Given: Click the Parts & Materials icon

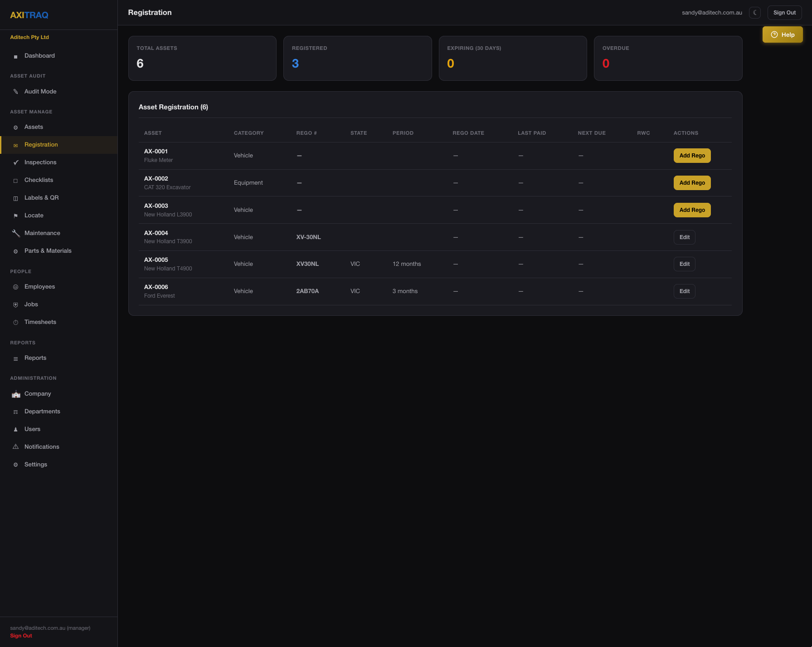Looking at the screenshot, I should 15,251.
